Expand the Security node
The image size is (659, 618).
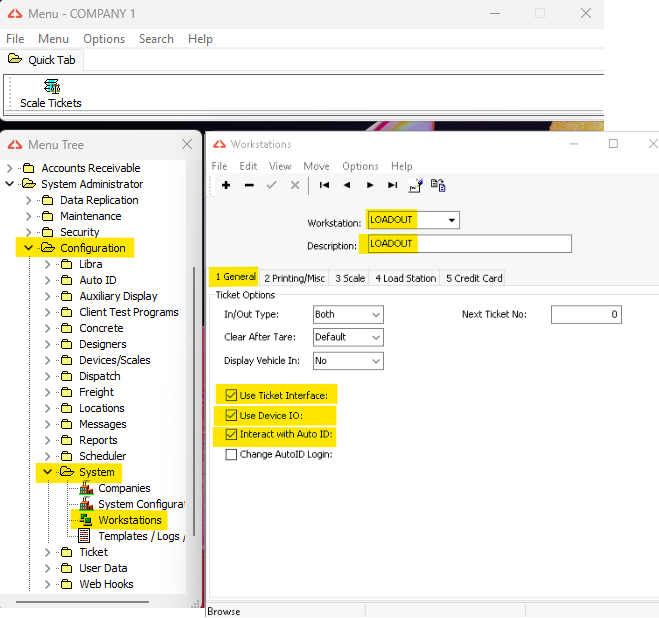[x=28, y=232]
